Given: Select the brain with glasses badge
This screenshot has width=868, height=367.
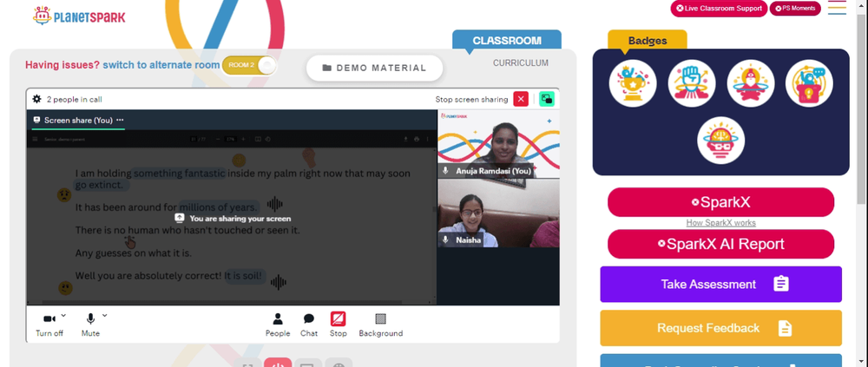Looking at the screenshot, I should (x=720, y=140).
